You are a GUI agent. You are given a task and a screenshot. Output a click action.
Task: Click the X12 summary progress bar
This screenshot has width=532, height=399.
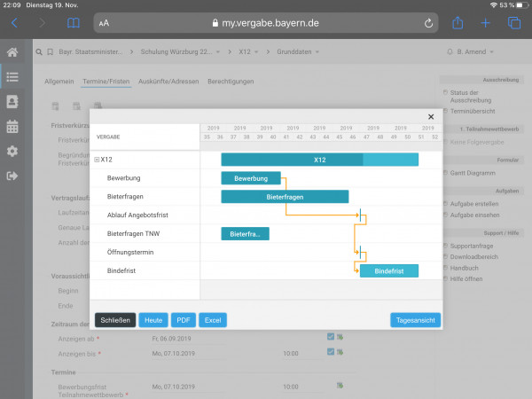(x=319, y=160)
